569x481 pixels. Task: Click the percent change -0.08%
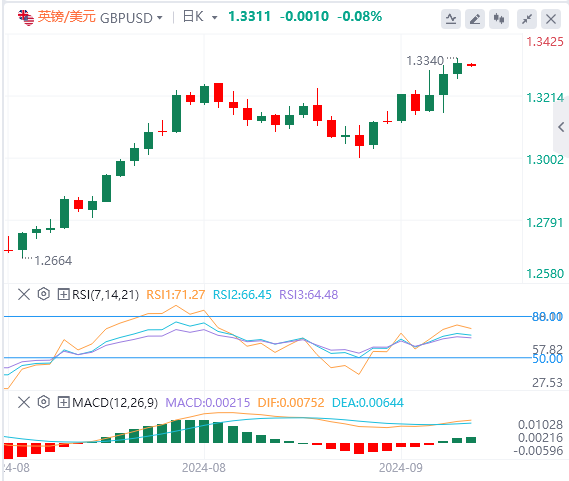coord(360,17)
